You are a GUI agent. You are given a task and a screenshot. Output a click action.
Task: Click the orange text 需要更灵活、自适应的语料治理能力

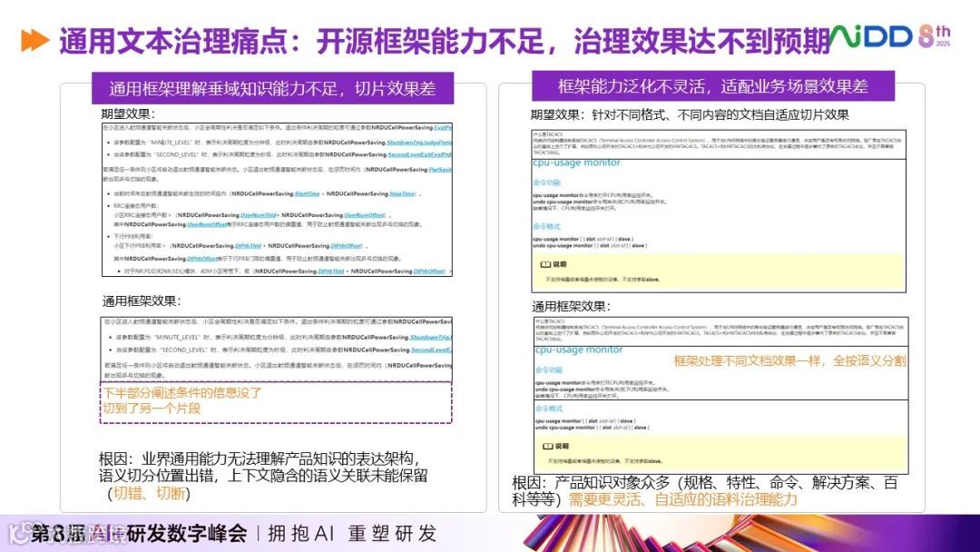pyautogui.click(x=682, y=499)
